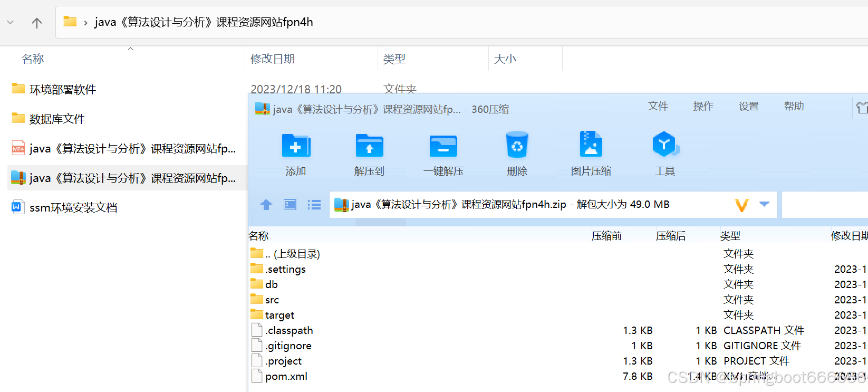This screenshot has height=392, width=868.
Task: Click the 'CLASSPATH 文件' type cell
Action: (x=764, y=330)
